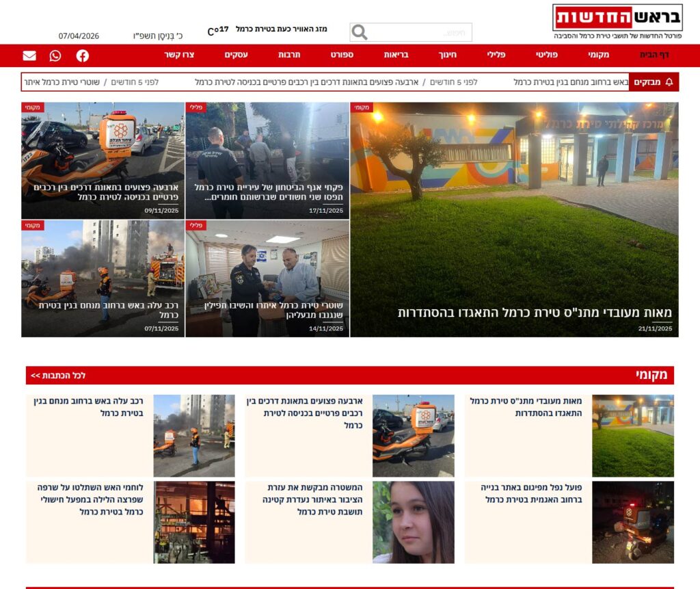
Task: Open headline מאות מעובדי מתנ"ס in the hero image
Action: point(535,313)
